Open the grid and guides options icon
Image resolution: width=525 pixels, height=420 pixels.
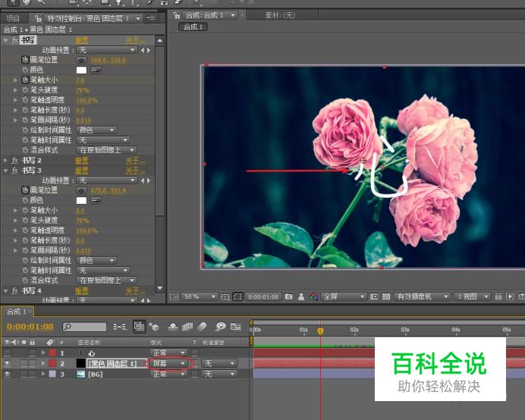(225, 297)
